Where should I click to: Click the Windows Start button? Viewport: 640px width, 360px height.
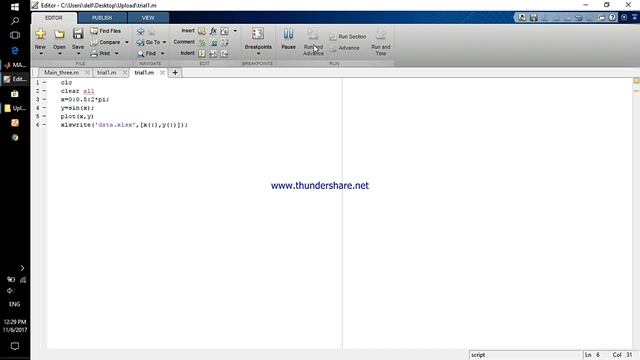click(15, 7)
